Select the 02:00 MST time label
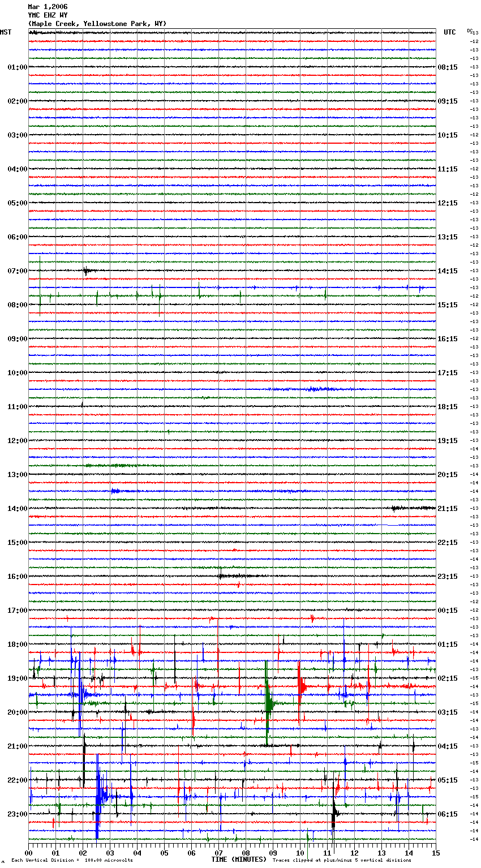481x868 pixels. 18,101
